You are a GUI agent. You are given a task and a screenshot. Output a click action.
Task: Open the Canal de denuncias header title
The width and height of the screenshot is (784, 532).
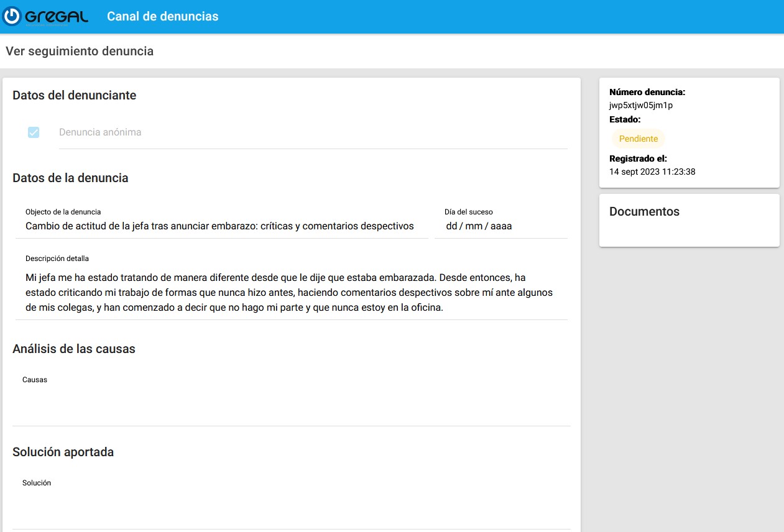162,17
